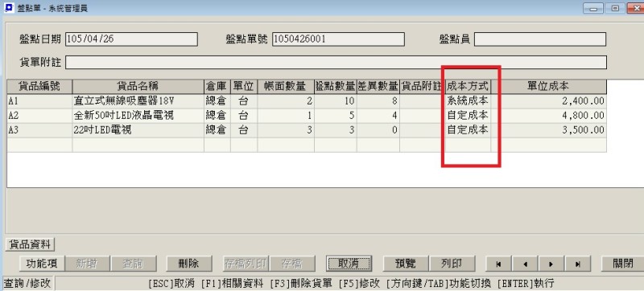Click book quantity 2 in row A1
Viewport: 644px width, 291px height.
(x=286, y=101)
